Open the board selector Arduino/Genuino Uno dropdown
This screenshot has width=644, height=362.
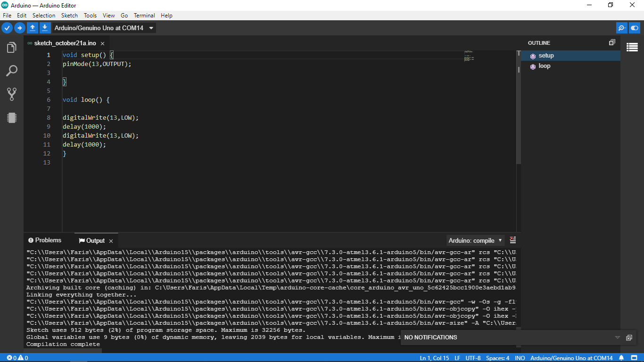(104, 28)
